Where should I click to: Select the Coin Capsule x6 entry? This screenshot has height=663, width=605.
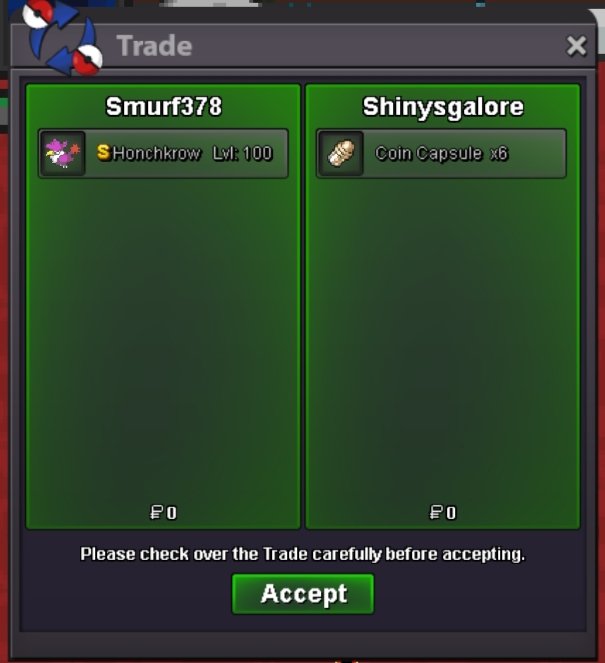[x=441, y=153]
